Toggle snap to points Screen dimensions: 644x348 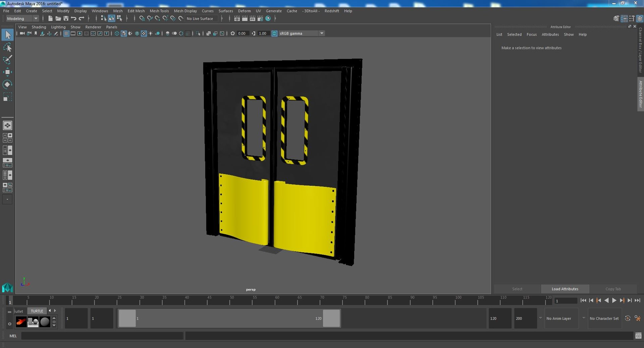(x=157, y=18)
